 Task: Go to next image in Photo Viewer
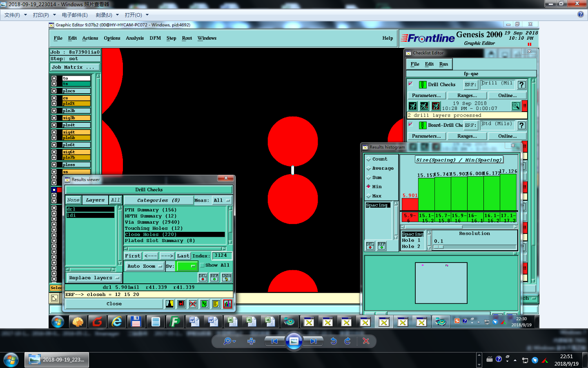coord(313,341)
